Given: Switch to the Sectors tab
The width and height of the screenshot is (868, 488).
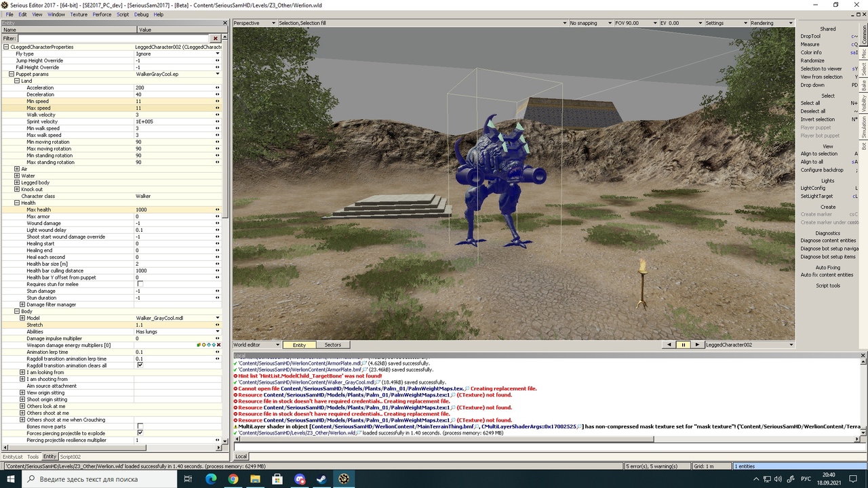Looking at the screenshot, I should [332, 345].
